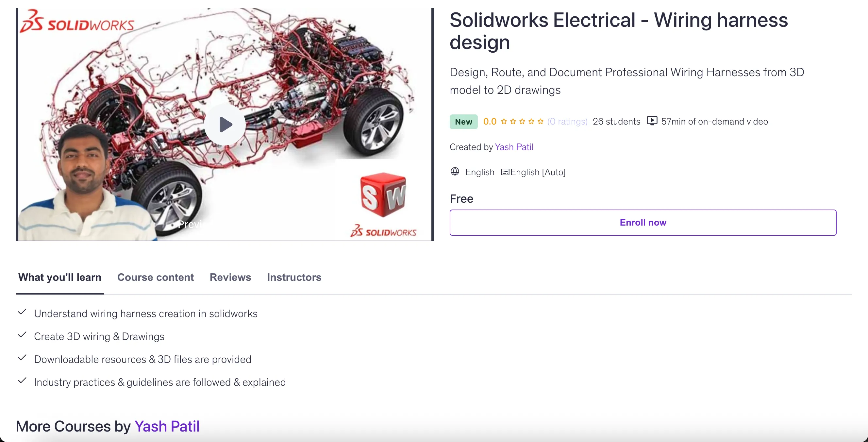Click the red SW cube logo

coord(383,195)
